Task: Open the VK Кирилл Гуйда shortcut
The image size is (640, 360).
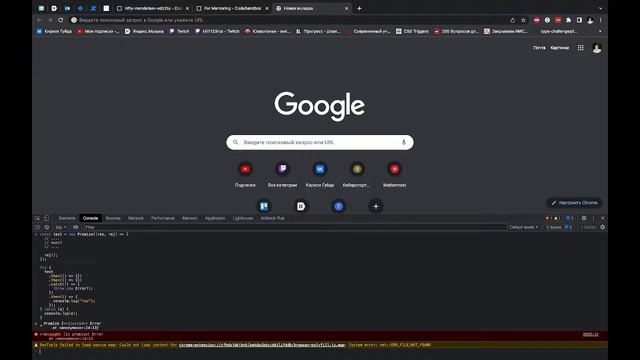Action: click(320, 174)
